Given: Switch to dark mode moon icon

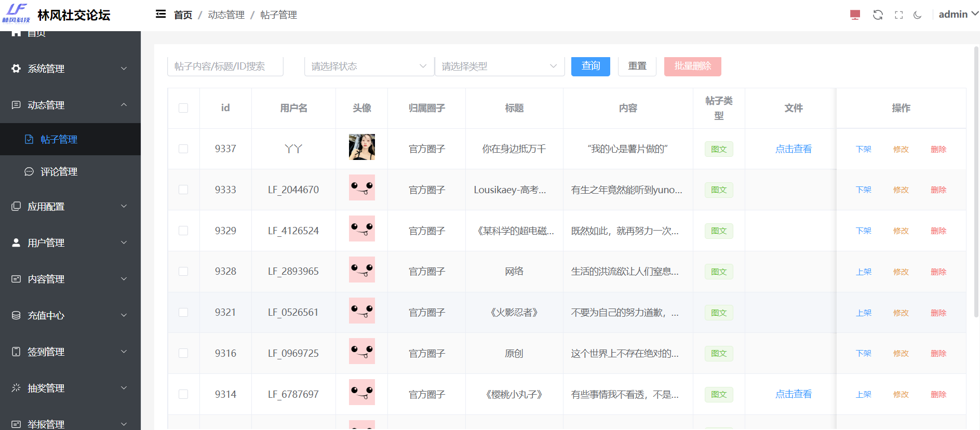Looking at the screenshot, I should click(918, 15).
